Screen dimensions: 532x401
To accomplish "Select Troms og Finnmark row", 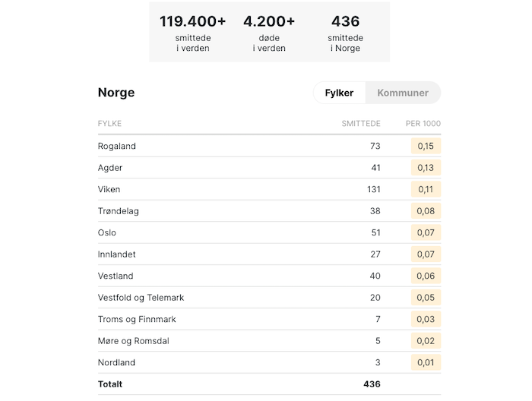I will tap(269, 320).
